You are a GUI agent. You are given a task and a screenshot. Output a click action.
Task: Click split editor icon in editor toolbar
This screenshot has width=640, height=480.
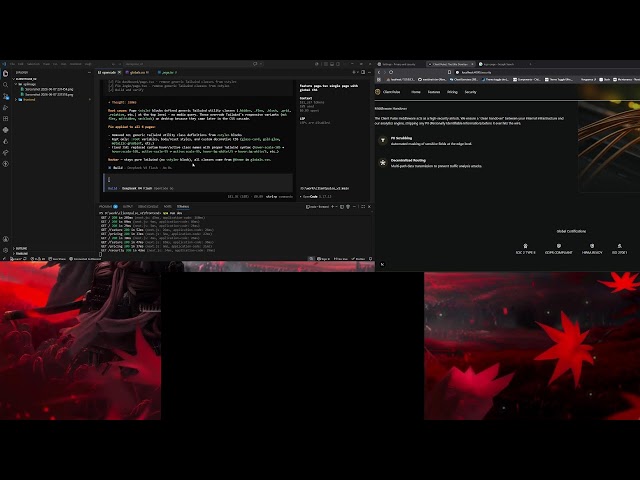363,73
